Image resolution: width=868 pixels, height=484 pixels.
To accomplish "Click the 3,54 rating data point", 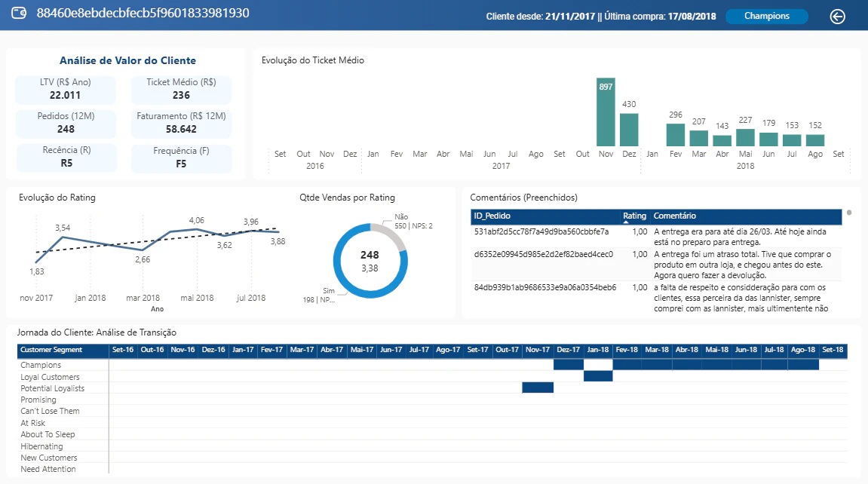I will click(x=63, y=237).
